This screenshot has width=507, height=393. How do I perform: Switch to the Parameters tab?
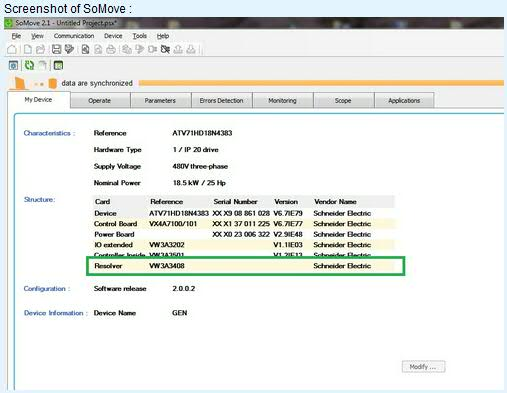160,101
